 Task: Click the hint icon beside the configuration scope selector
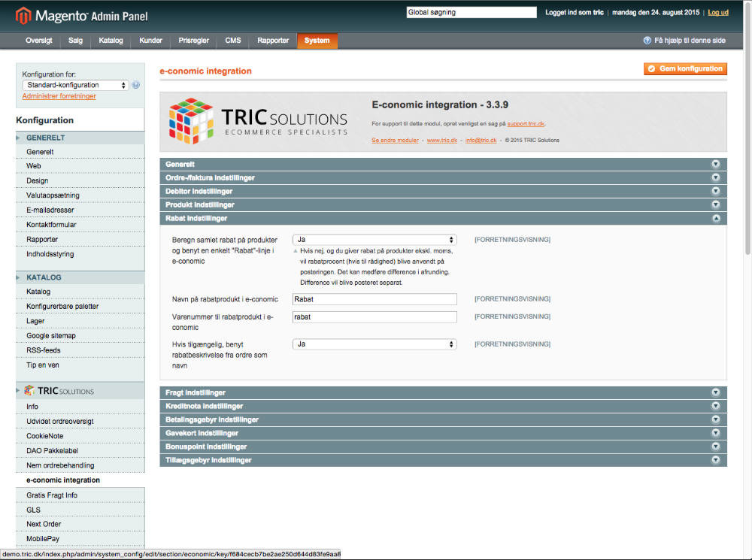point(135,85)
